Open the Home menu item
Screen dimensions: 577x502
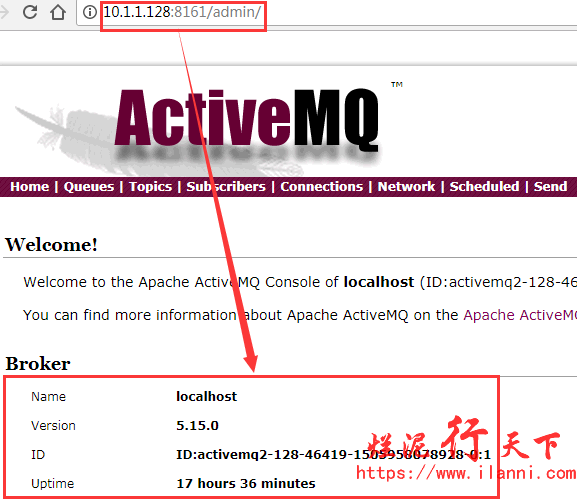pyautogui.click(x=29, y=187)
